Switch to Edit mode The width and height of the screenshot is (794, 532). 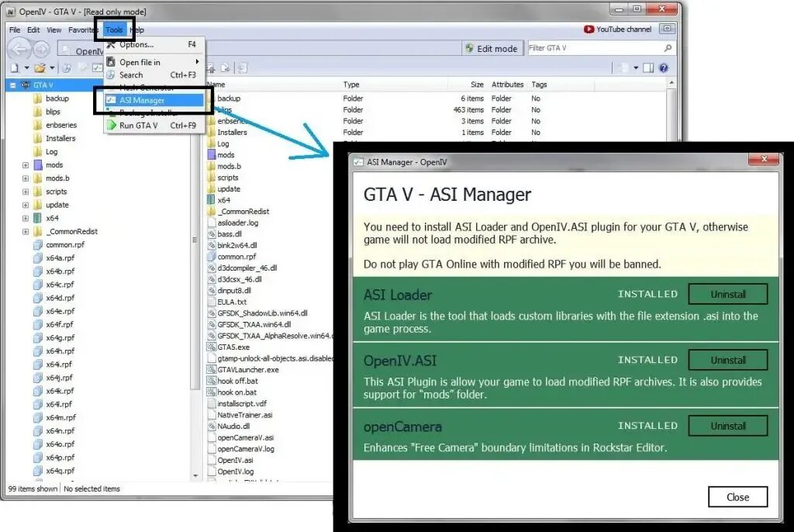492,48
